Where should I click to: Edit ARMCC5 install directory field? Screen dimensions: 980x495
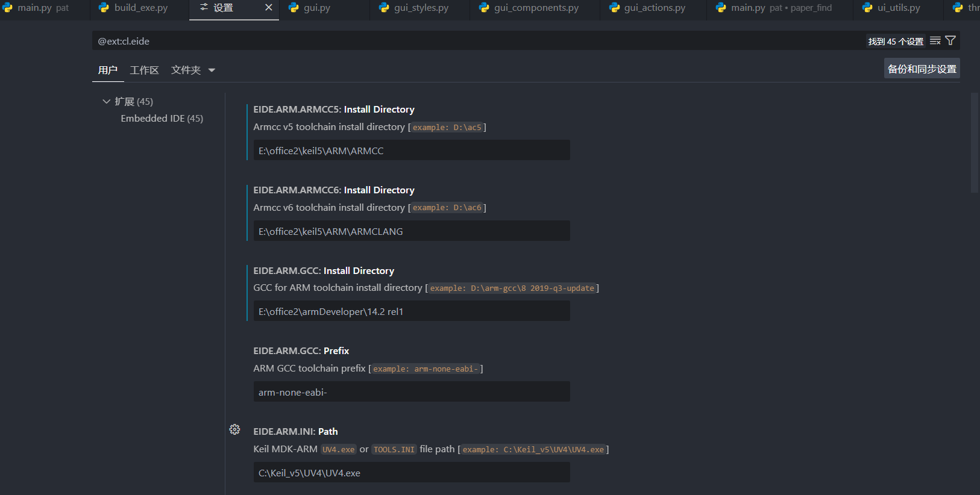click(412, 151)
